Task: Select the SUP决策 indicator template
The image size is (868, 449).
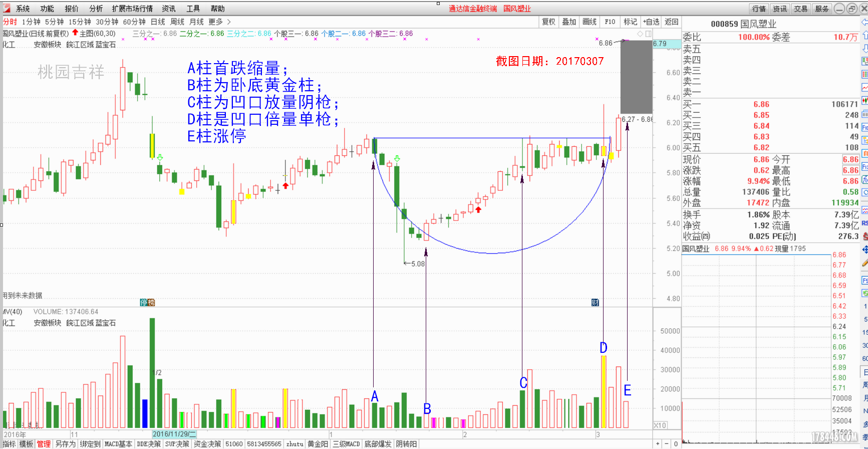Action: (x=177, y=444)
